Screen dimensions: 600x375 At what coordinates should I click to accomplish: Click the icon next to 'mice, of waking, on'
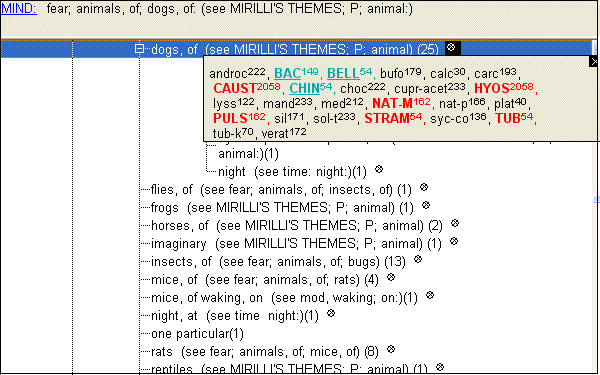point(430,295)
